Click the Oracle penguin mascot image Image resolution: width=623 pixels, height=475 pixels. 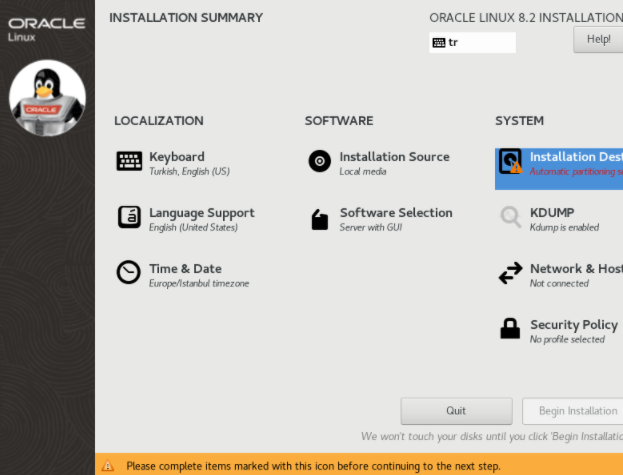(47, 98)
